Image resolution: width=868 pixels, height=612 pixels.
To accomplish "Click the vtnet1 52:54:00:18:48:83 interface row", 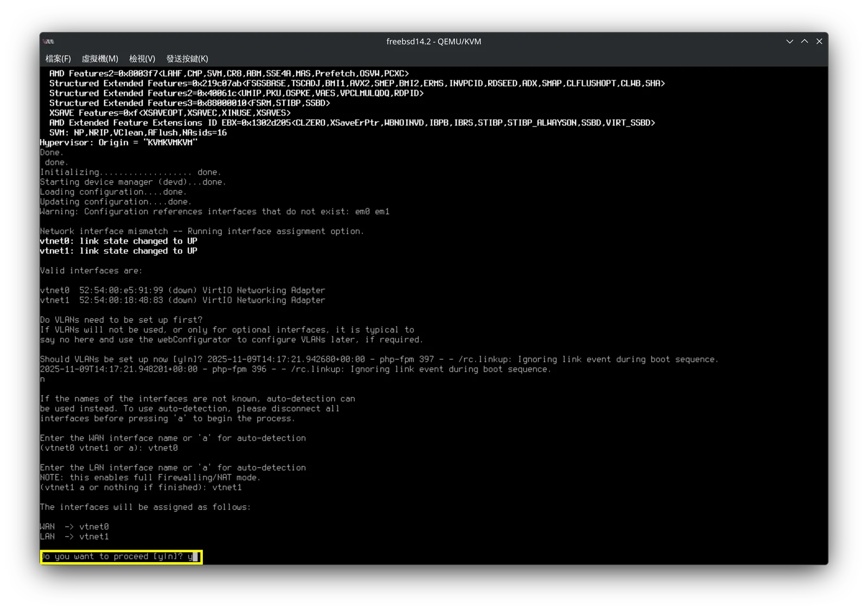I will (x=183, y=300).
